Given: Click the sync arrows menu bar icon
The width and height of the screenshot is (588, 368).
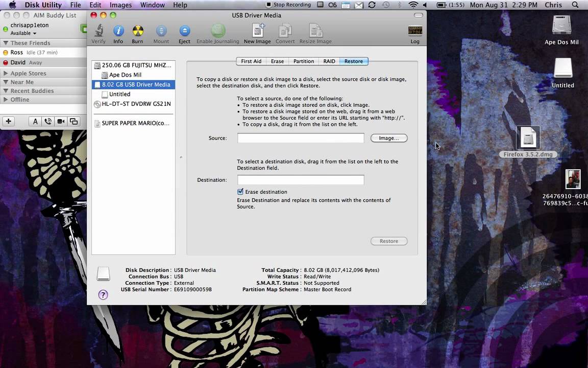Looking at the screenshot, I should (372, 5).
